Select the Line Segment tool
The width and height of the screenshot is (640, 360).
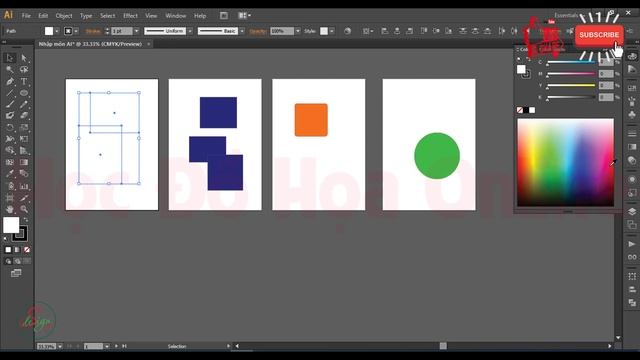click(10, 93)
